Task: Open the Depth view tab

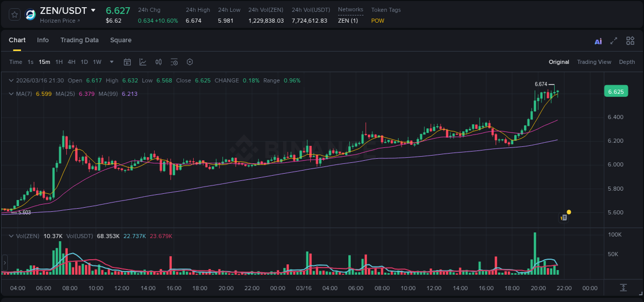Action: (626, 62)
